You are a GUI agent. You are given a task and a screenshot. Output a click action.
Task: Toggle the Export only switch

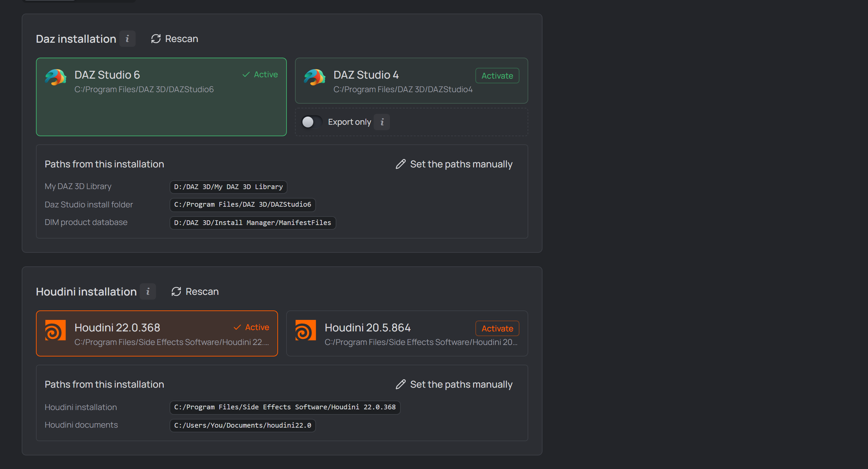pyautogui.click(x=312, y=122)
